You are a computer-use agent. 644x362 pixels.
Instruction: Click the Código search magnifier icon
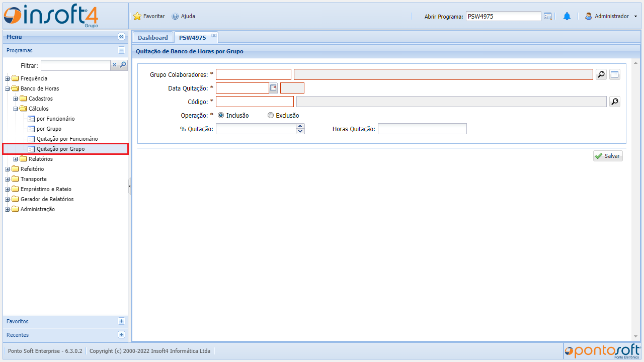pos(614,102)
